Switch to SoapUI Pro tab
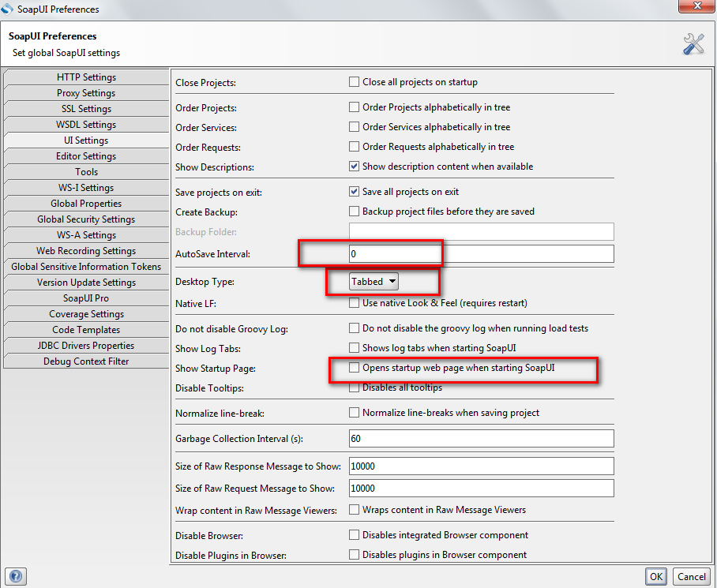 tap(86, 298)
